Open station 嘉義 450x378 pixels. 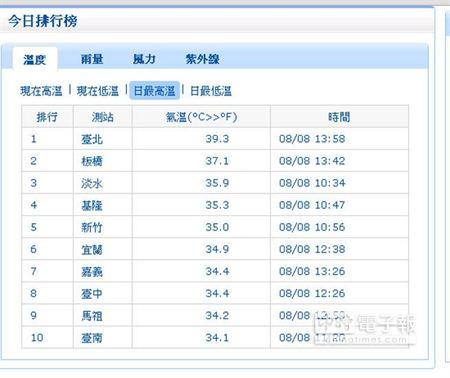pos(92,272)
